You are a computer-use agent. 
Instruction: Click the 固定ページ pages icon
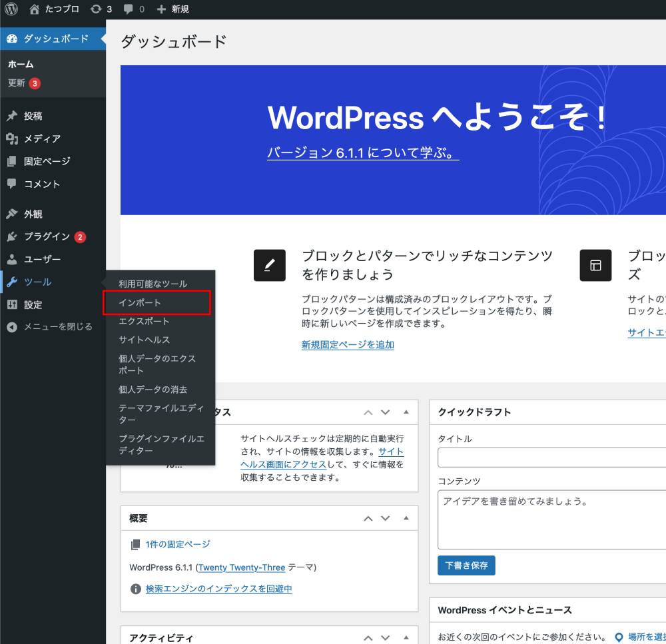pyautogui.click(x=12, y=161)
